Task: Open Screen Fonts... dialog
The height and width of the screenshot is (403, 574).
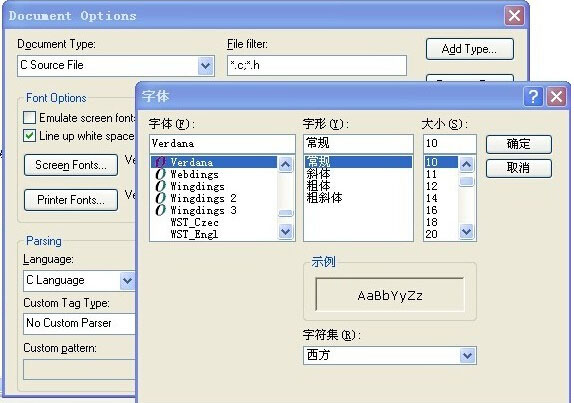Action: point(71,165)
